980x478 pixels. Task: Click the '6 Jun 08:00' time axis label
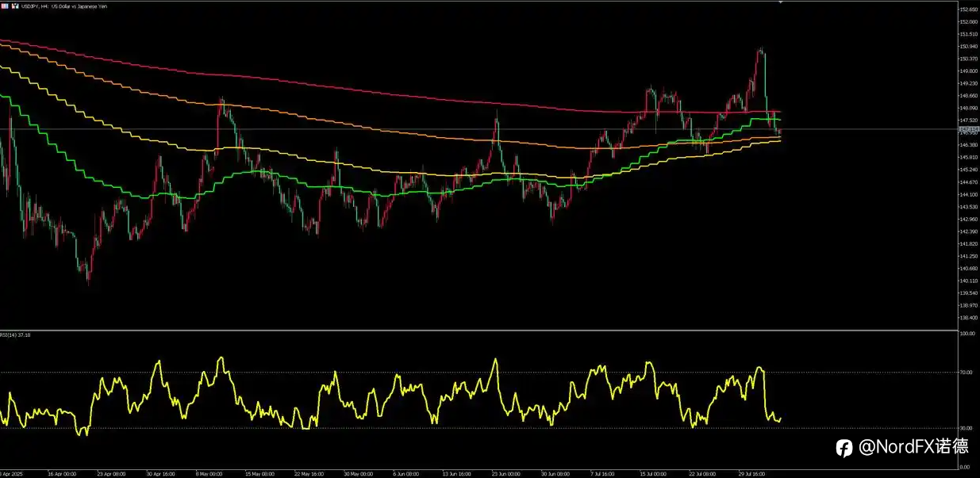(x=407, y=474)
